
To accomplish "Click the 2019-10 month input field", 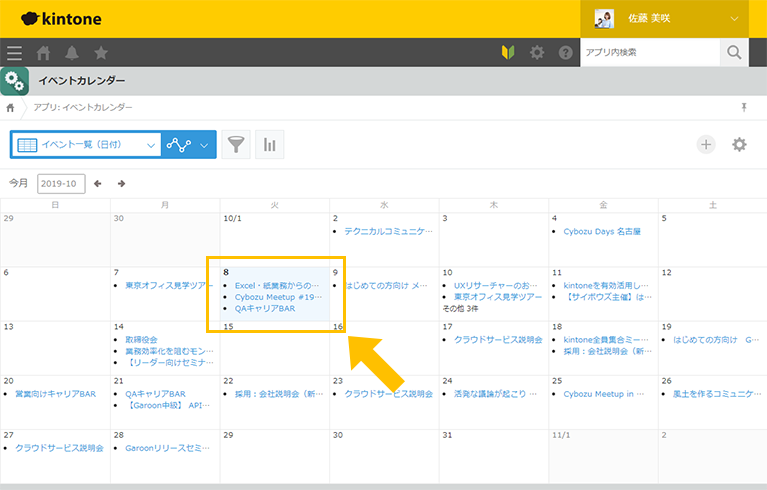I will tap(61, 184).
